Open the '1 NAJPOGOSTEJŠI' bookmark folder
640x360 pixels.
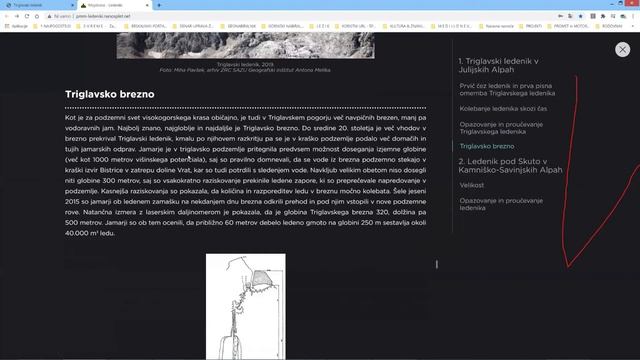[52, 26]
